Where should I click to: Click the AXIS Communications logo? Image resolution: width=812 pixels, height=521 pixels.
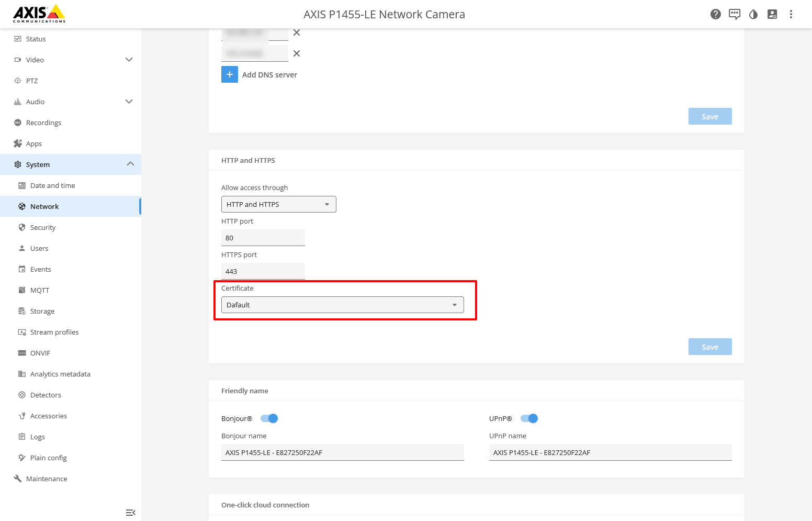pyautogui.click(x=39, y=14)
